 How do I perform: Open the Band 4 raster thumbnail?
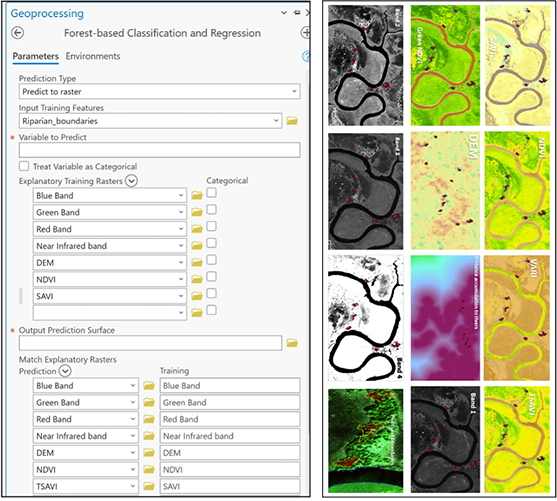coord(366,318)
